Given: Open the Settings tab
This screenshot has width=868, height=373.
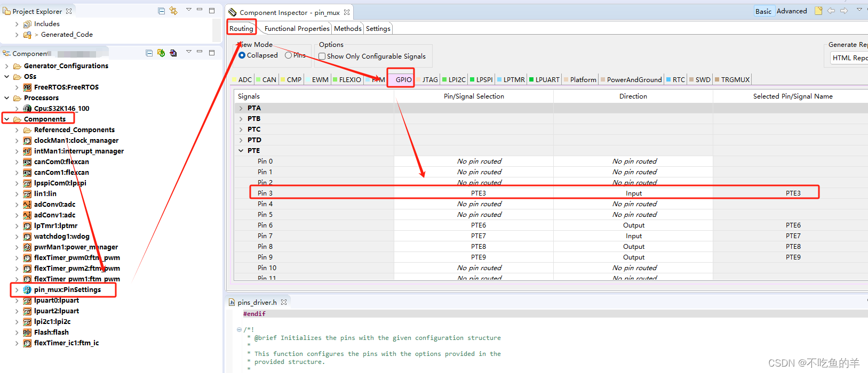Looking at the screenshot, I should click(378, 29).
